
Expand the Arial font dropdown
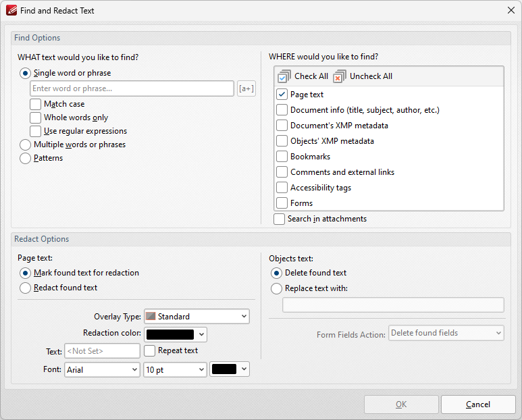(102, 370)
